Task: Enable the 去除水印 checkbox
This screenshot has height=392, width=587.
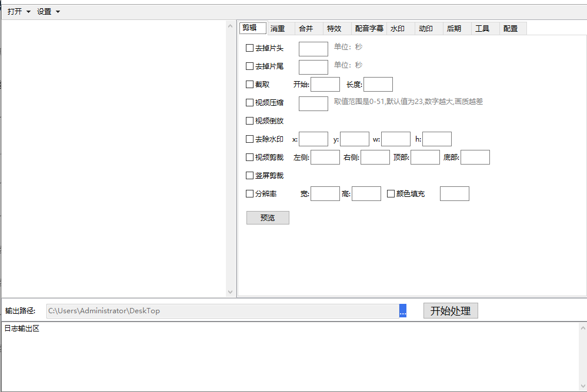Action: pos(250,139)
